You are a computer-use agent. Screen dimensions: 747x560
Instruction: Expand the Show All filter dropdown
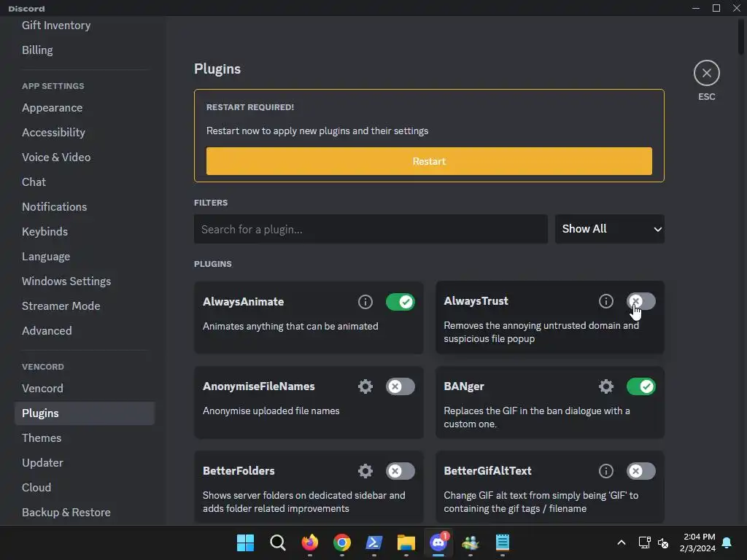609,229
